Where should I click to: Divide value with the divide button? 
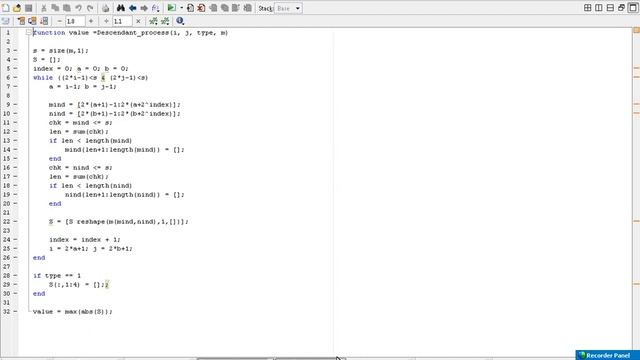pyautogui.click(x=106, y=21)
